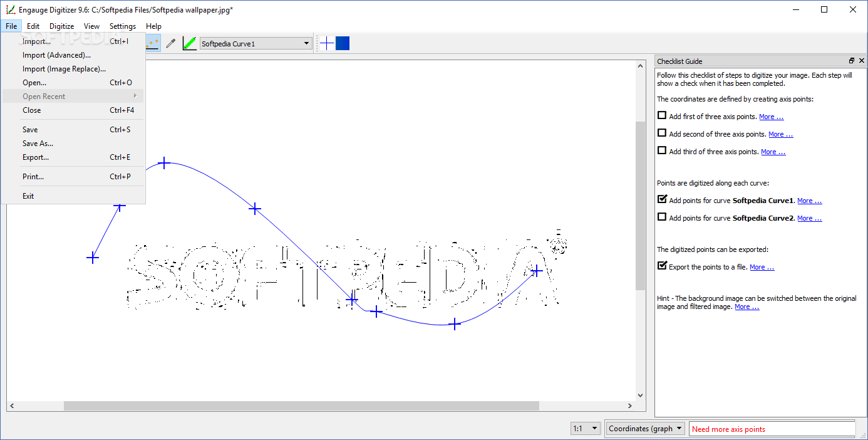Click the 'Need more axis points' status field
Image resolution: width=868 pixels, height=440 pixels.
[x=772, y=429]
